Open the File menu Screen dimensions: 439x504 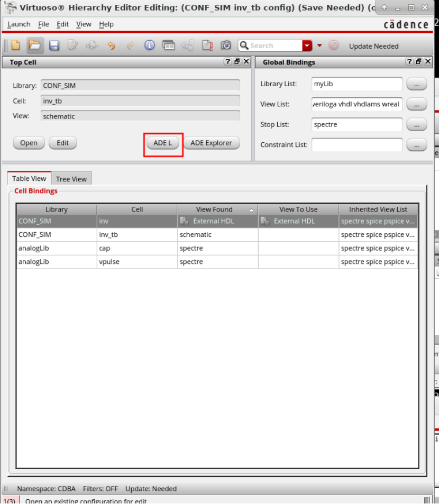(43, 24)
